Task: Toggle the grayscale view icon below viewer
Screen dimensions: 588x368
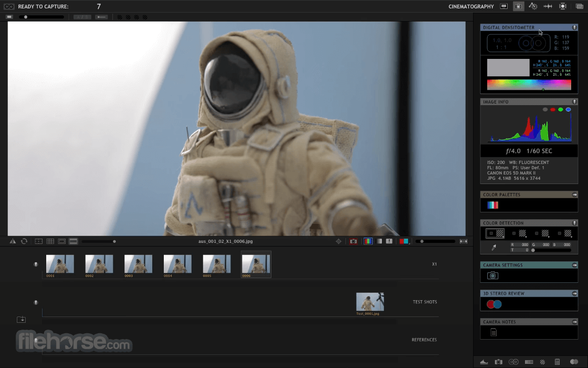Action: 380,241
